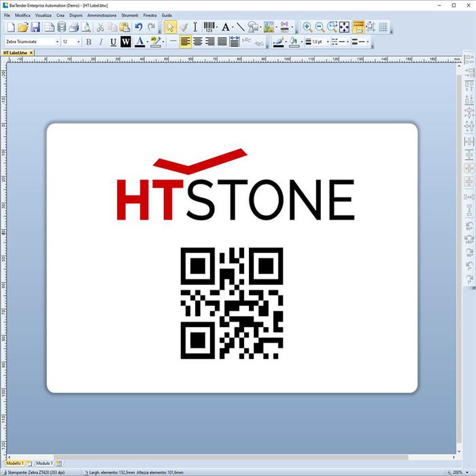Toggle white-on-black W text
476x476 pixels.
pos(126,41)
